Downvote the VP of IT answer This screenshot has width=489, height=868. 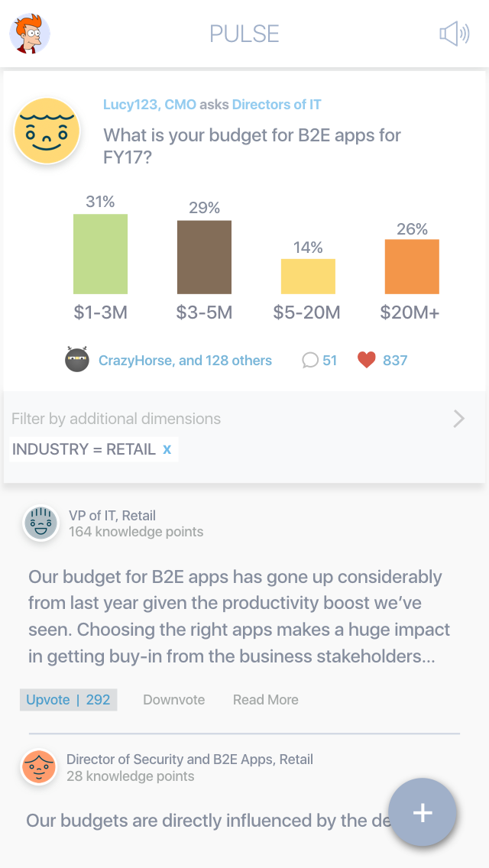173,699
